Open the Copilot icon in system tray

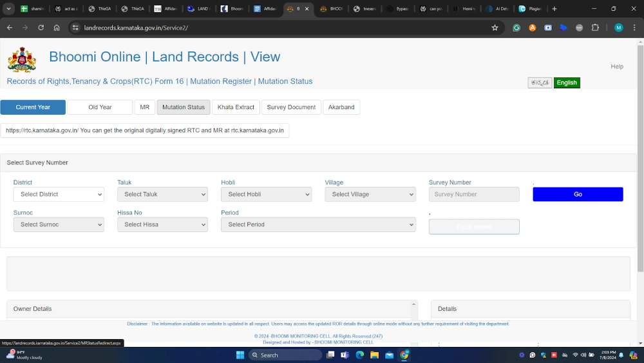[x=633, y=355]
